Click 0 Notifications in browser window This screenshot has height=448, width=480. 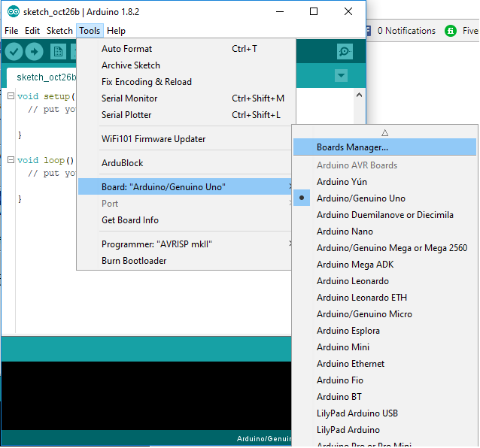tap(406, 31)
